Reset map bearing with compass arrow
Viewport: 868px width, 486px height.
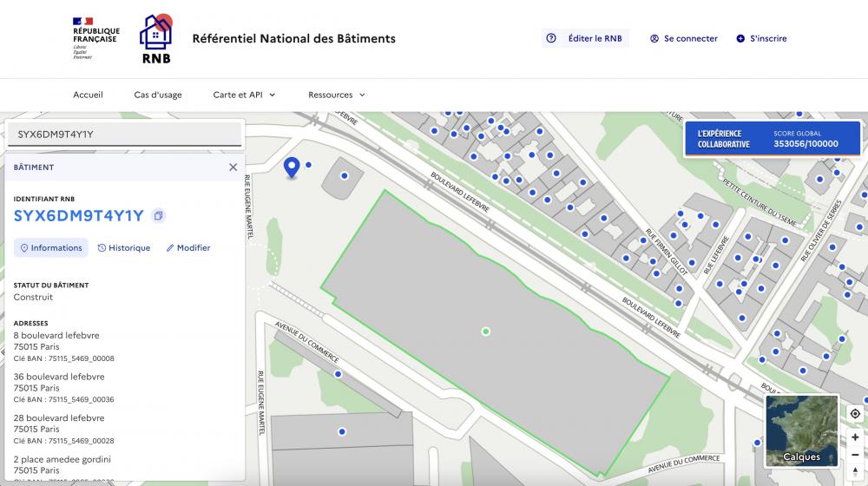(x=855, y=472)
